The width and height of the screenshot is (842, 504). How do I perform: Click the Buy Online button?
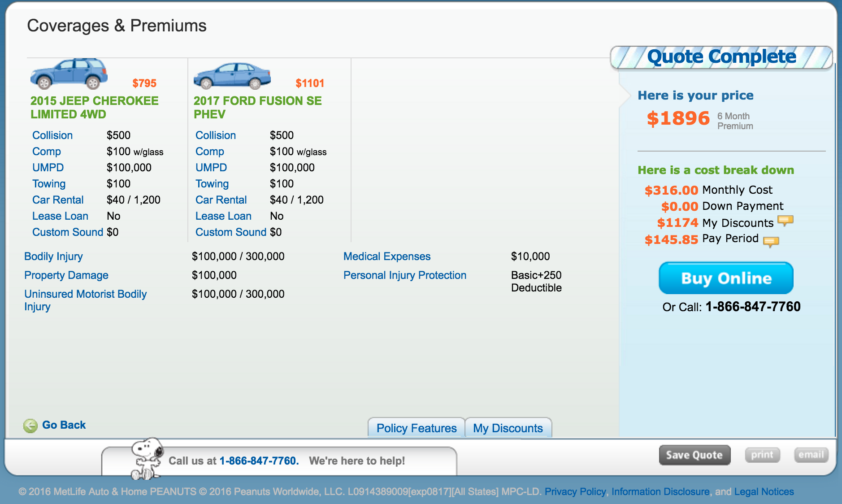[x=726, y=278]
